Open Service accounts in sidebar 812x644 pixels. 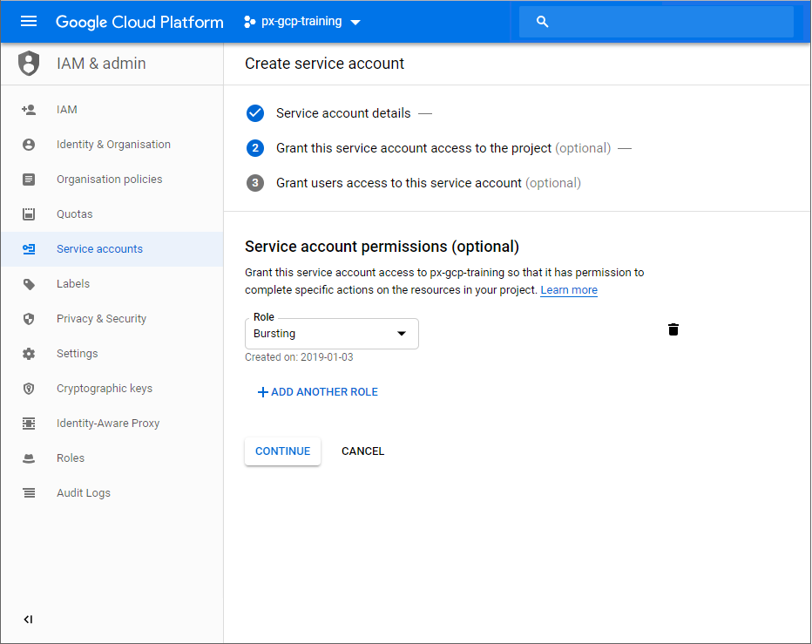pyautogui.click(x=99, y=249)
